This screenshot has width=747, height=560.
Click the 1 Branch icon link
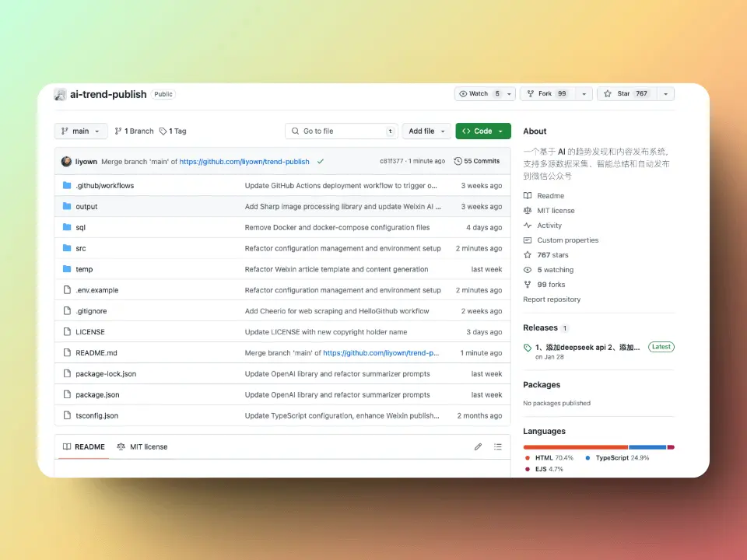pos(134,131)
